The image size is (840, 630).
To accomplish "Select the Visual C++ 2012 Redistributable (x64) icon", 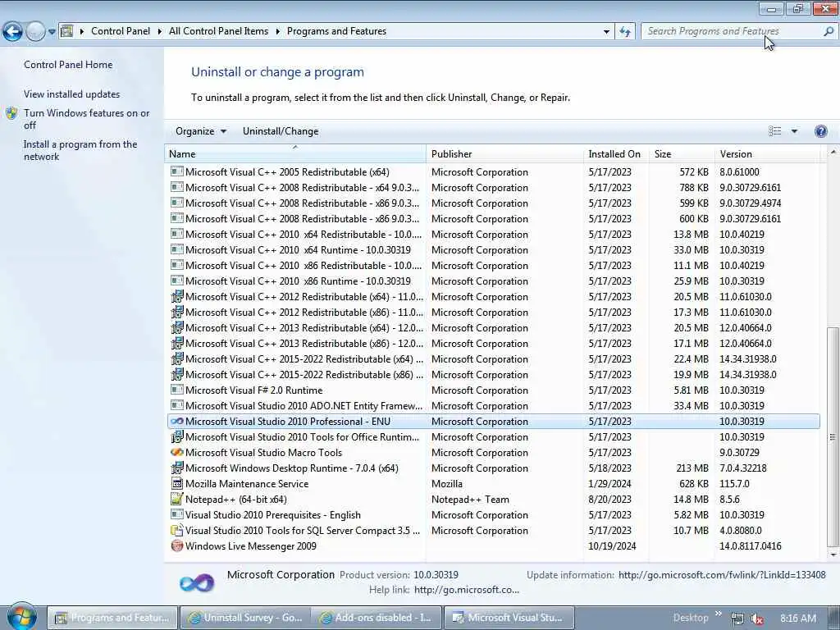I will [x=177, y=296].
